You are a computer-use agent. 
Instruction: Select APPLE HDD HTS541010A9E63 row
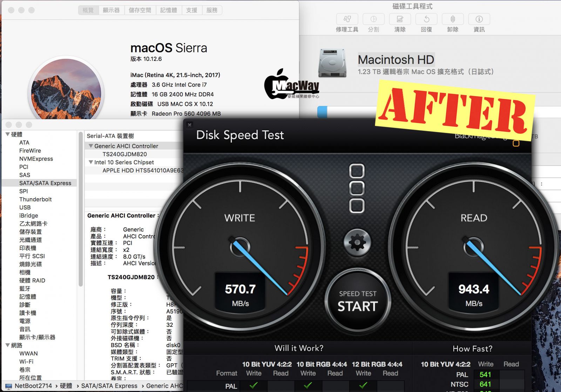[x=133, y=170]
